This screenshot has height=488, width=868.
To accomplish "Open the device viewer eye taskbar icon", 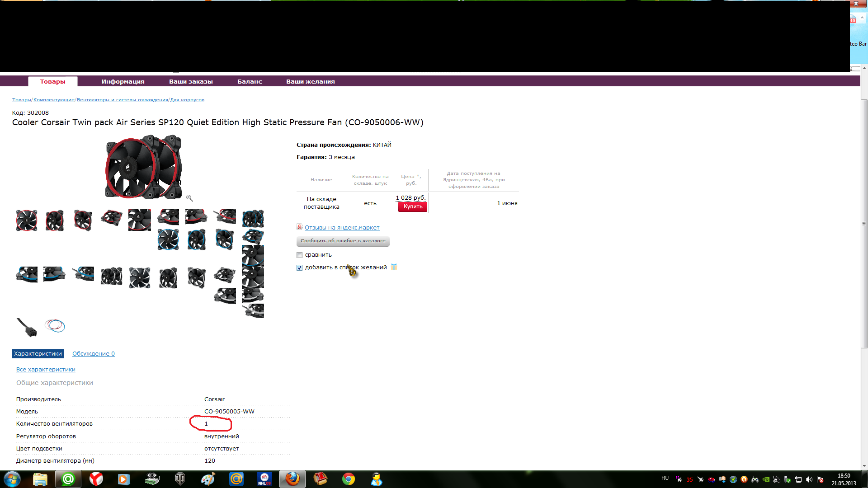I will click(152, 479).
